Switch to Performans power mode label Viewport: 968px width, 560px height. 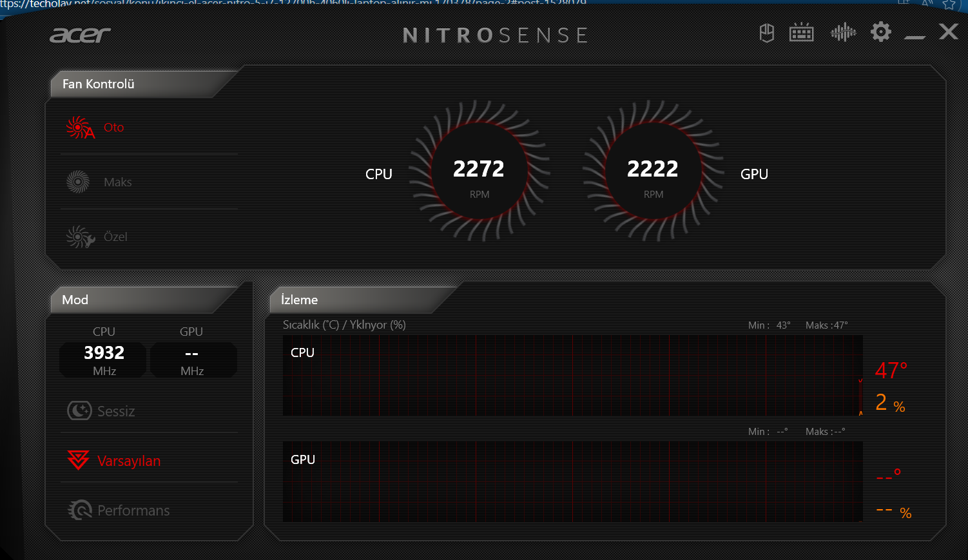coord(134,510)
